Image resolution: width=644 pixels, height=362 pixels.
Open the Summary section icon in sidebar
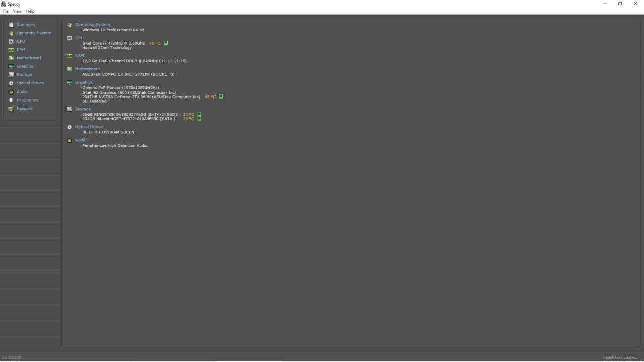pos(11,25)
